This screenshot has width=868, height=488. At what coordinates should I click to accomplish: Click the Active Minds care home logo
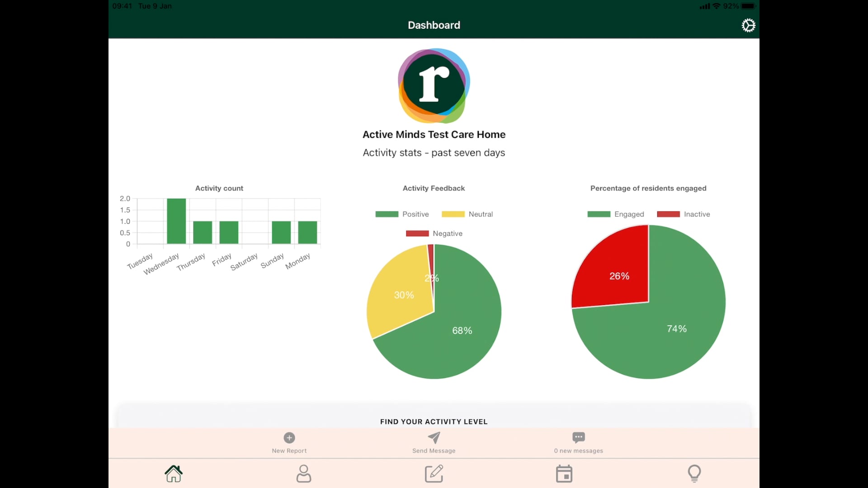[434, 86]
